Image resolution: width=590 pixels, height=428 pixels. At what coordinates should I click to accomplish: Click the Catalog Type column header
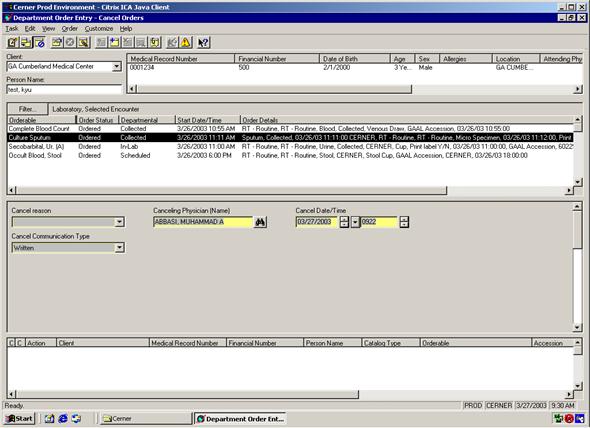390,343
